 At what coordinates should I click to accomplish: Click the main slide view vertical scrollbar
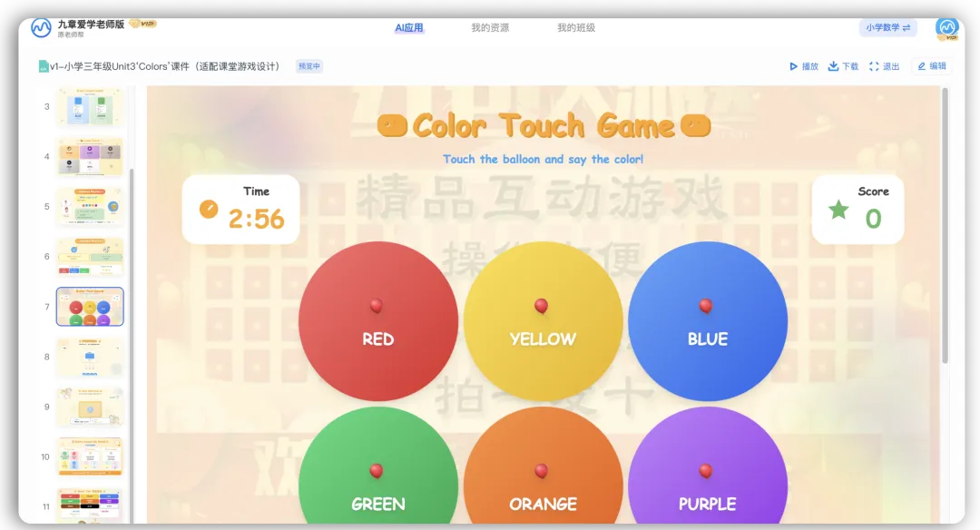(945, 225)
